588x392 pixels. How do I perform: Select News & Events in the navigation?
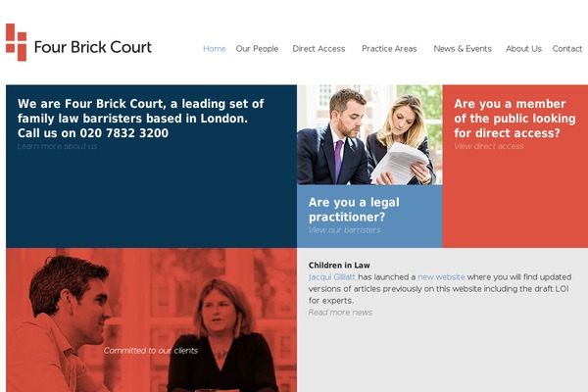point(463,49)
